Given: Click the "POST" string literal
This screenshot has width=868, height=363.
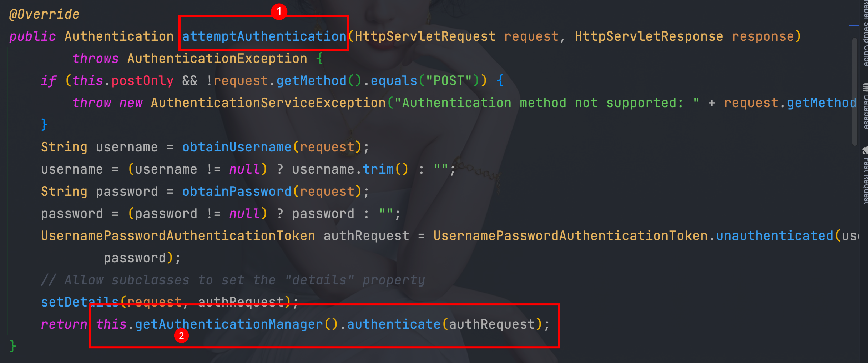Looking at the screenshot, I should click(449, 81).
